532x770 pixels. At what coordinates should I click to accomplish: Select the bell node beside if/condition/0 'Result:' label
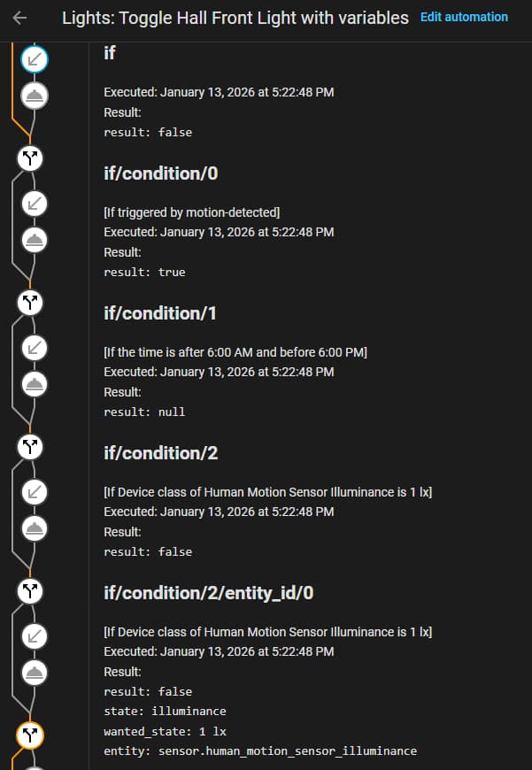pyautogui.click(x=34, y=239)
